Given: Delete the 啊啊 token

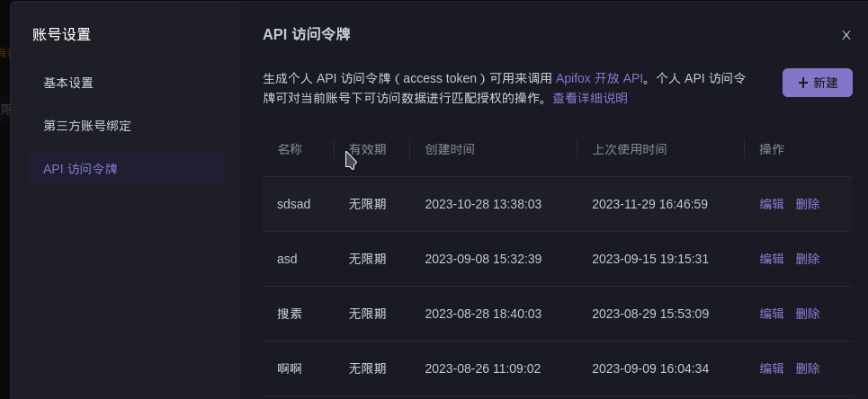Looking at the screenshot, I should pos(808,368).
